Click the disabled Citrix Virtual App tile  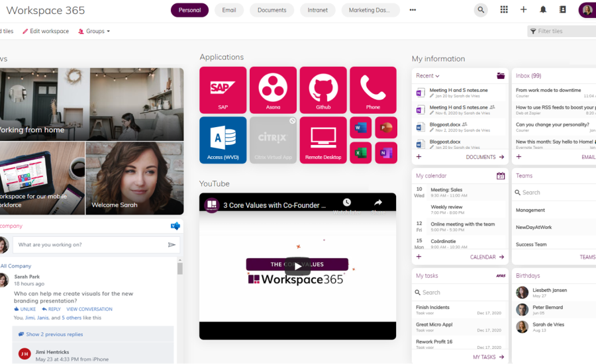click(273, 140)
